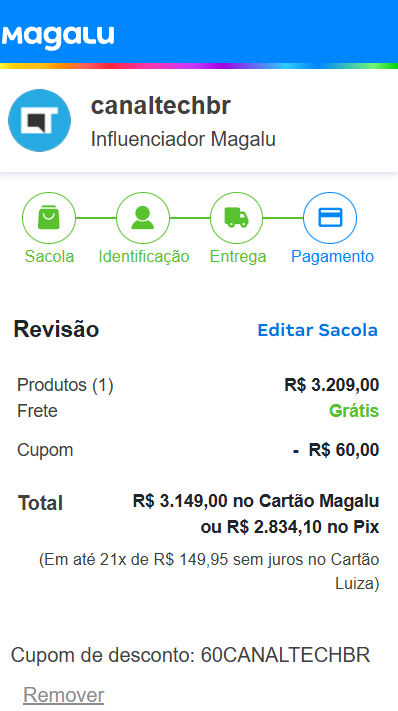
Task: Open the Editar Sacola link
Action: point(317,330)
